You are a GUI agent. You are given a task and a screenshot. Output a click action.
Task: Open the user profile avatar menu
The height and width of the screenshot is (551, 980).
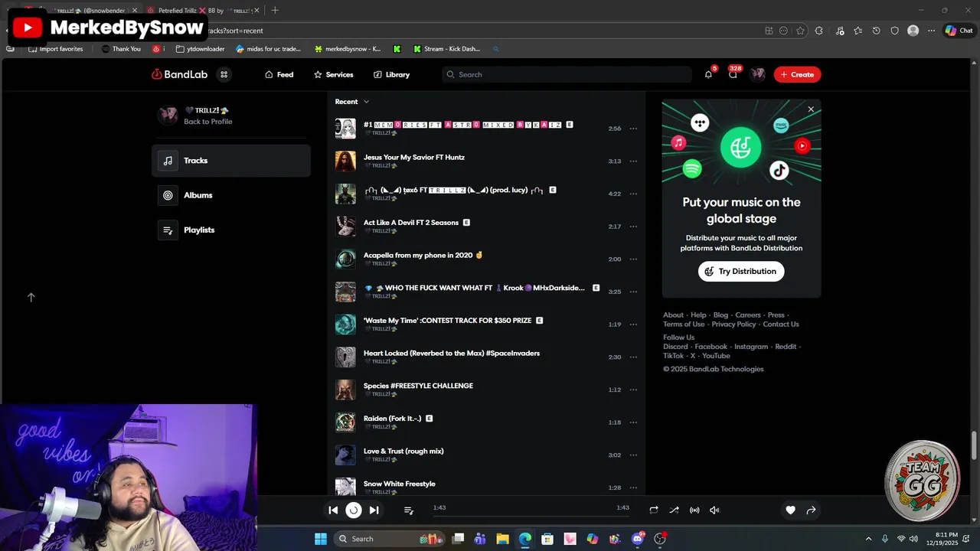coord(758,74)
